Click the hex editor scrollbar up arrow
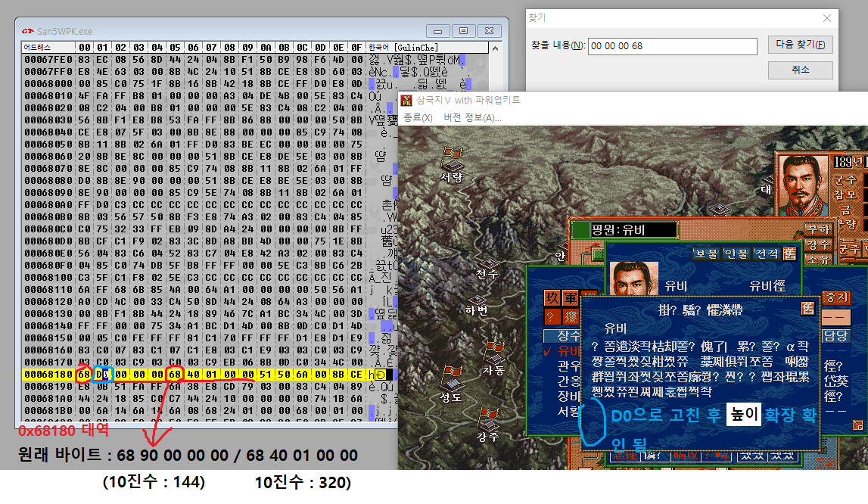Viewport: 868px width, 504px height. tap(495, 48)
